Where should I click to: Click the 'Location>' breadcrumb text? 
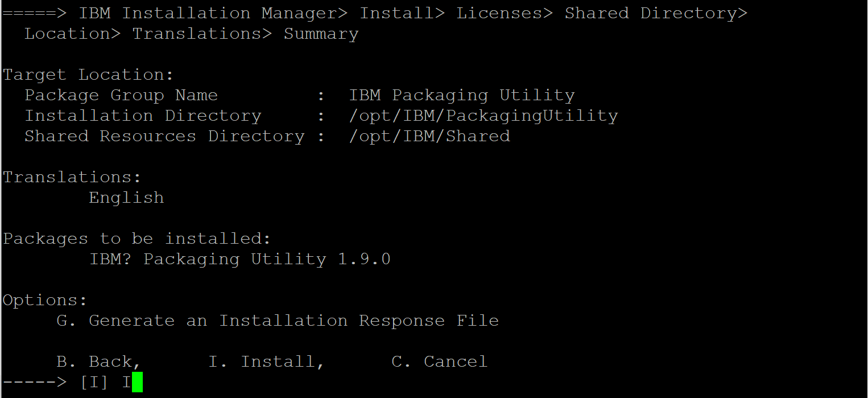pyautogui.click(x=73, y=34)
